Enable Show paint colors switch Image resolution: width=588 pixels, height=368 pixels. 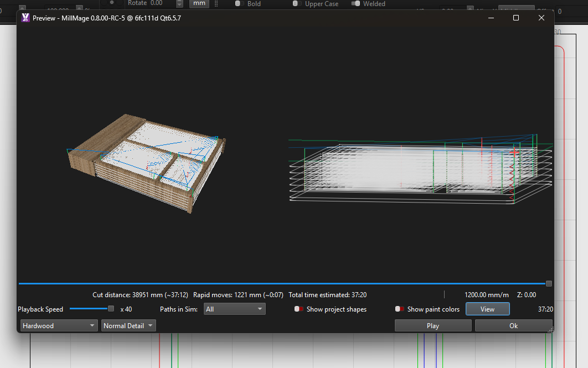399,309
